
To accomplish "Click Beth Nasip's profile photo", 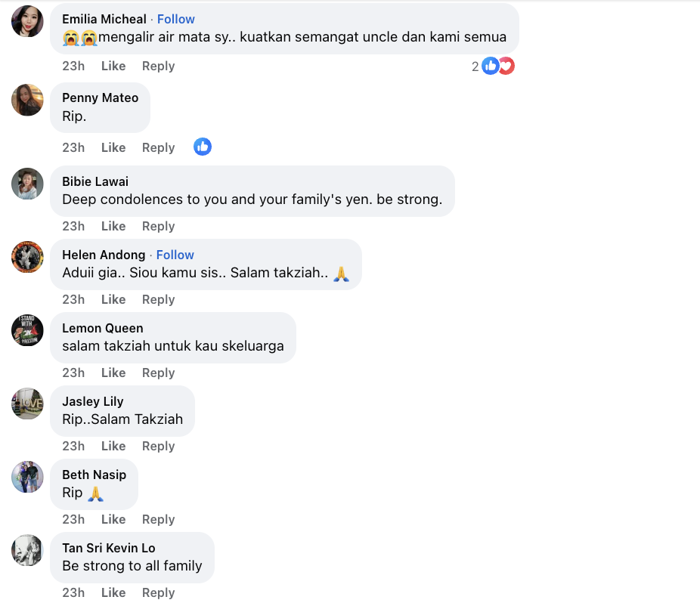I will coord(27,477).
